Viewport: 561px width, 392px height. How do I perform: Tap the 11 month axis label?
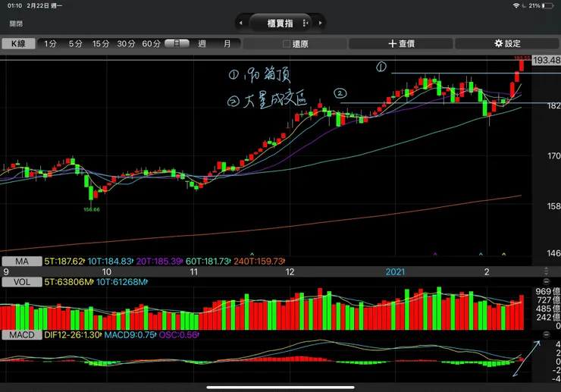tap(193, 271)
